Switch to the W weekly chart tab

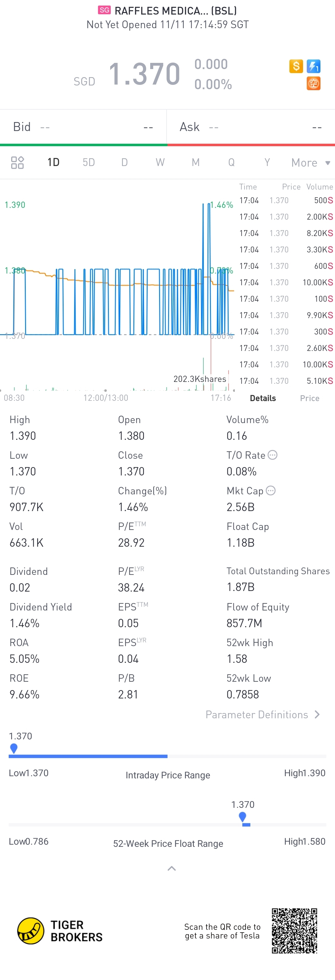click(x=160, y=162)
